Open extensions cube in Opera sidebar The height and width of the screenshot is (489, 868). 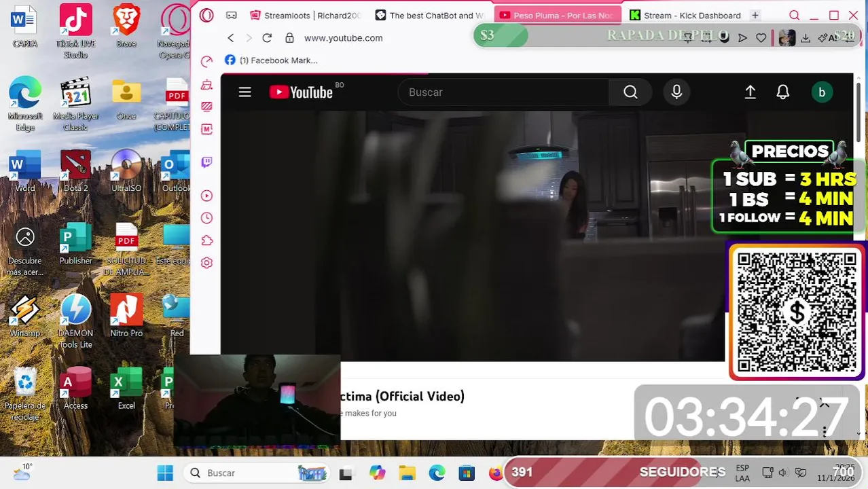[206, 240]
